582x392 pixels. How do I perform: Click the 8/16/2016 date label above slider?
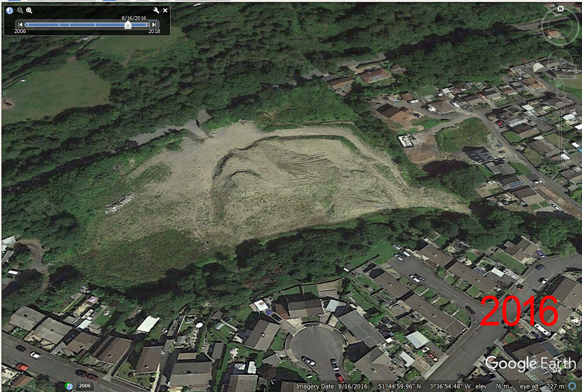tap(134, 18)
